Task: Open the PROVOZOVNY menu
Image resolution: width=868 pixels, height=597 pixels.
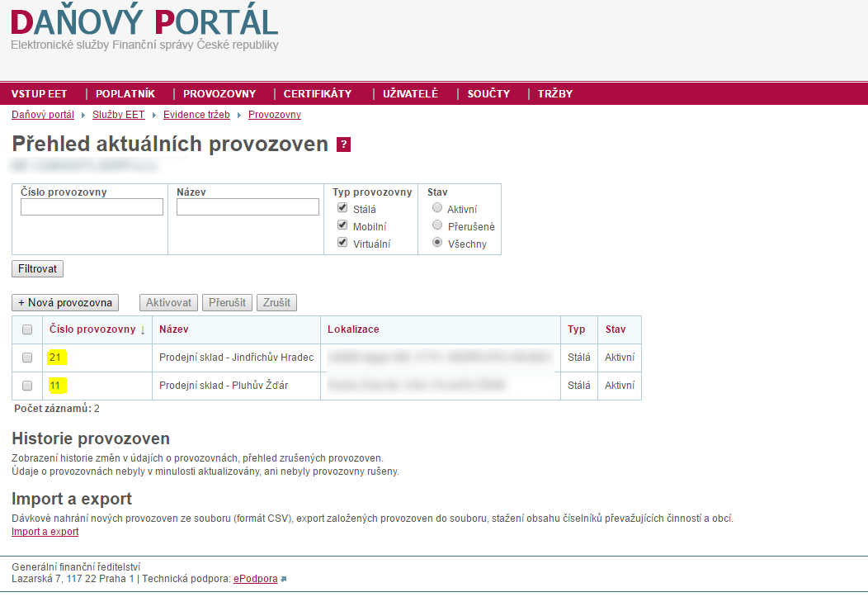Action: 219,93
